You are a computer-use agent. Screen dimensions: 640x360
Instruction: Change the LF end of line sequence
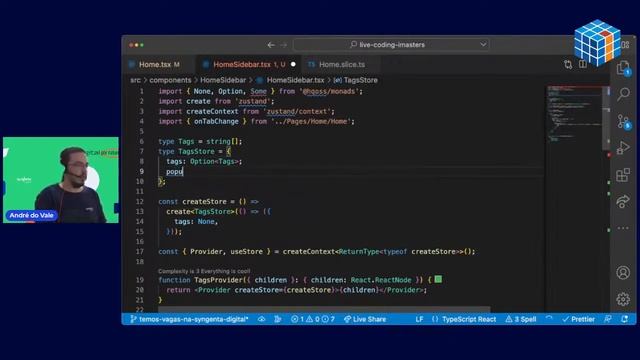pos(419,319)
